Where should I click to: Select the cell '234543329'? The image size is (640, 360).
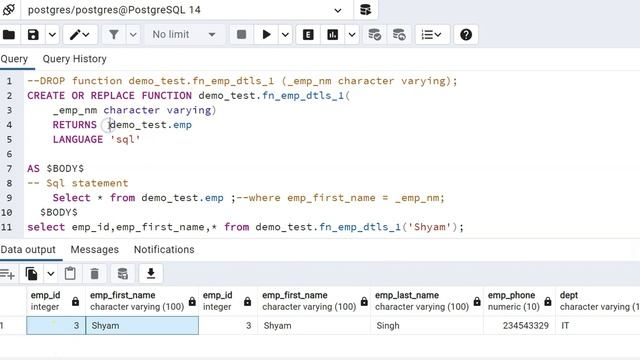pos(519,326)
